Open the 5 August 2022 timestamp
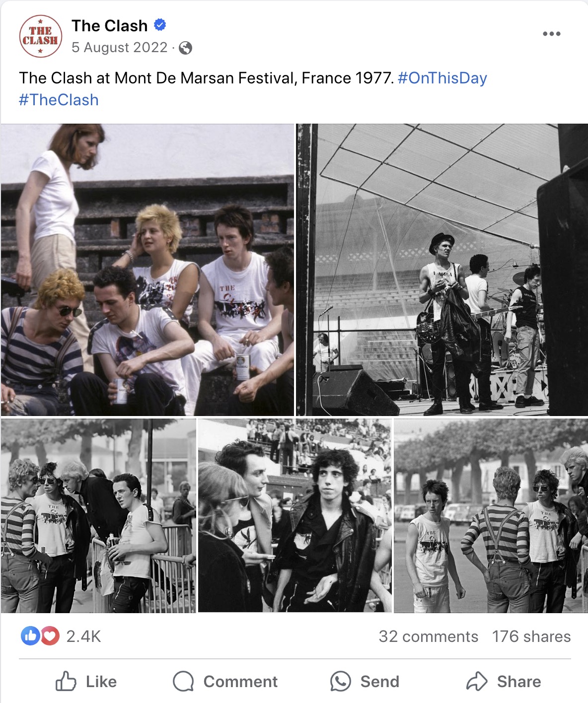This screenshot has width=588, height=703. (x=120, y=47)
